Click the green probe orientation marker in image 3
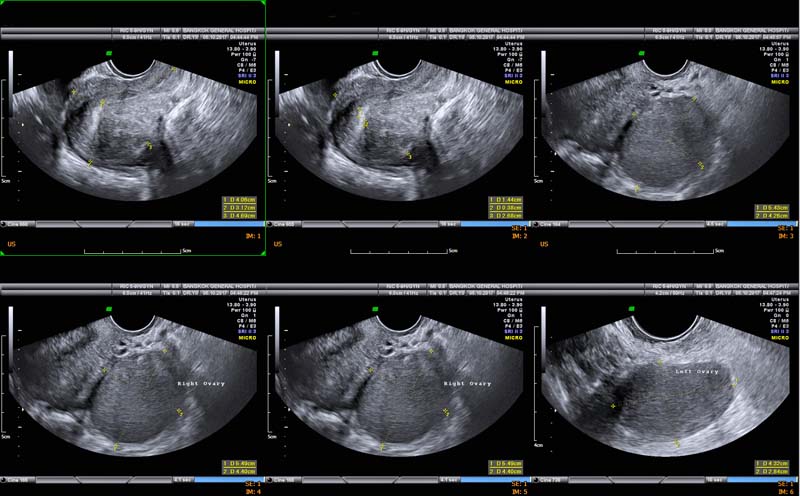Image resolution: width=800 pixels, height=496 pixels. click(x=643, y=52)
